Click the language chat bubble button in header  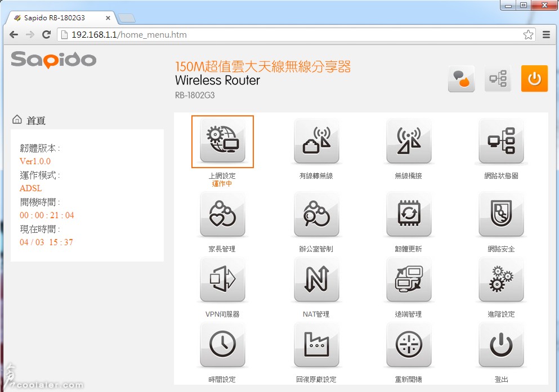(x=461, y=79)
